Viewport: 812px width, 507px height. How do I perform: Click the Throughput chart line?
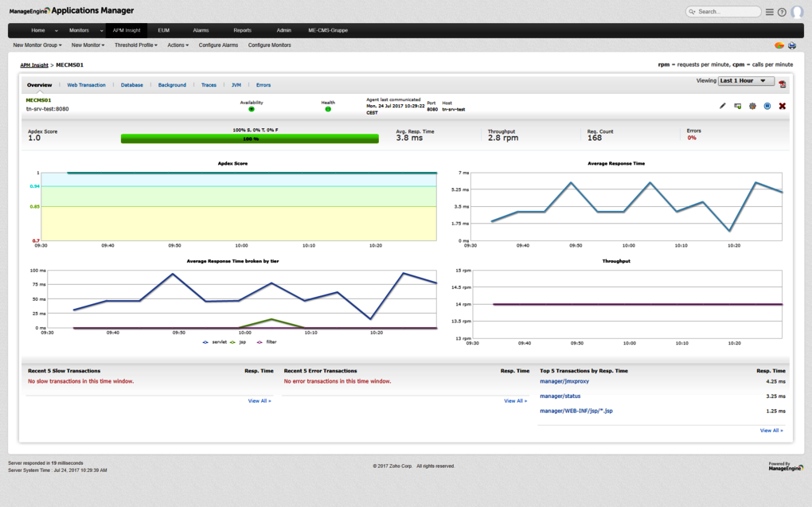(x=638, y=305)
